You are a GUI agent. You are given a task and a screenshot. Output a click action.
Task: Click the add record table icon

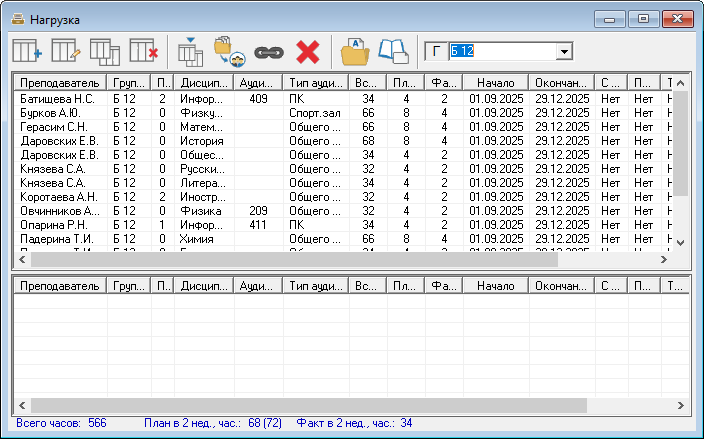[x=27, y=51]
